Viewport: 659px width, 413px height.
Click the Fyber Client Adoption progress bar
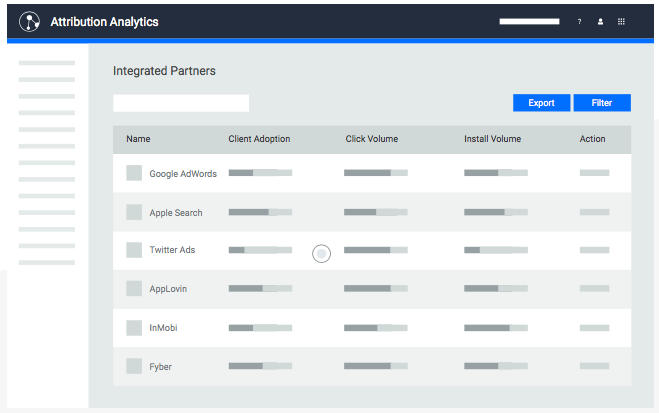point(260,366)
